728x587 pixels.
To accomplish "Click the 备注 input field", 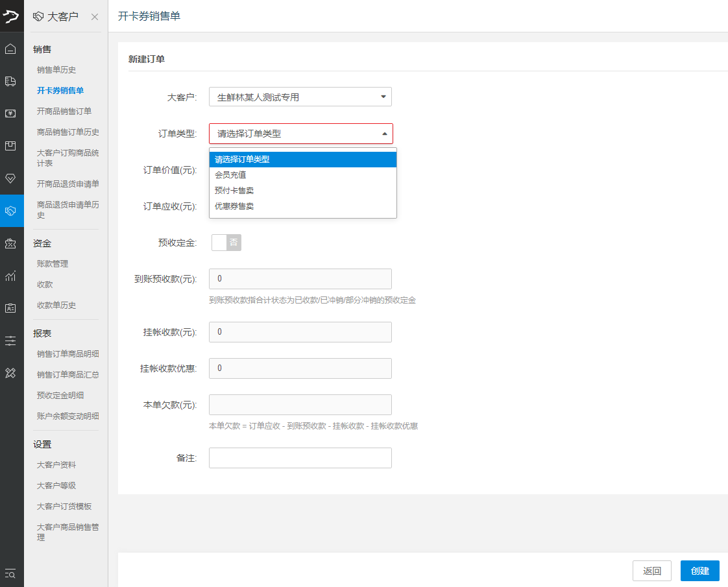I will [300, 458].
